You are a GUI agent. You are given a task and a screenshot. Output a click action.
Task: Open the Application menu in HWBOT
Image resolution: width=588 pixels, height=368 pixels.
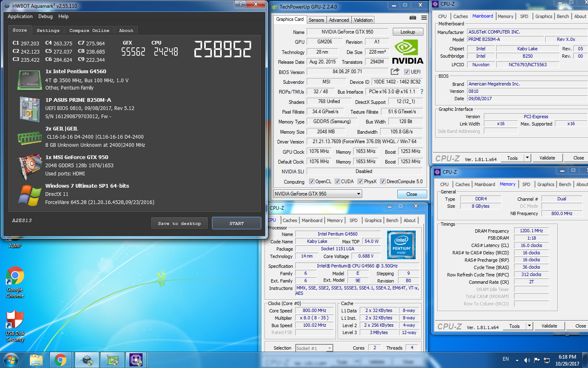pos(20,16)
